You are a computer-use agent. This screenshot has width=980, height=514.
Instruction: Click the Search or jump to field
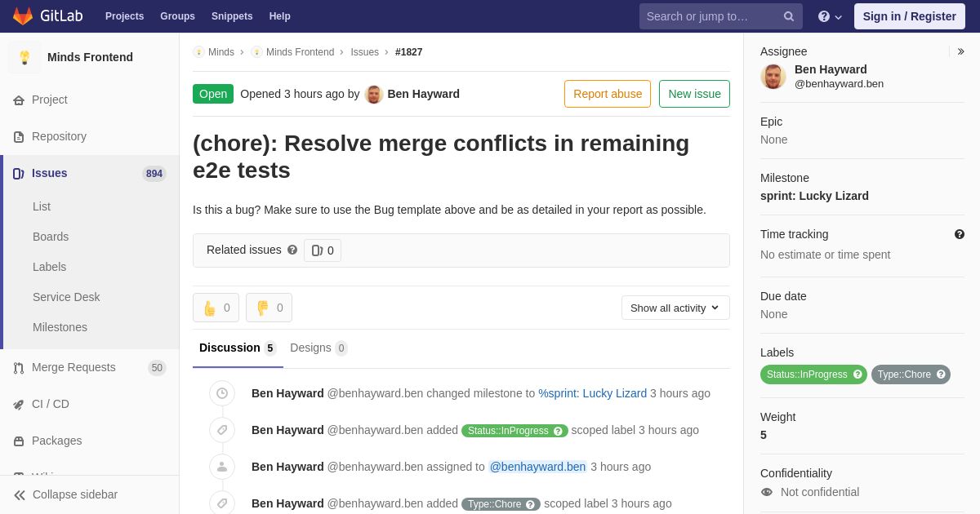pos(709,16)
